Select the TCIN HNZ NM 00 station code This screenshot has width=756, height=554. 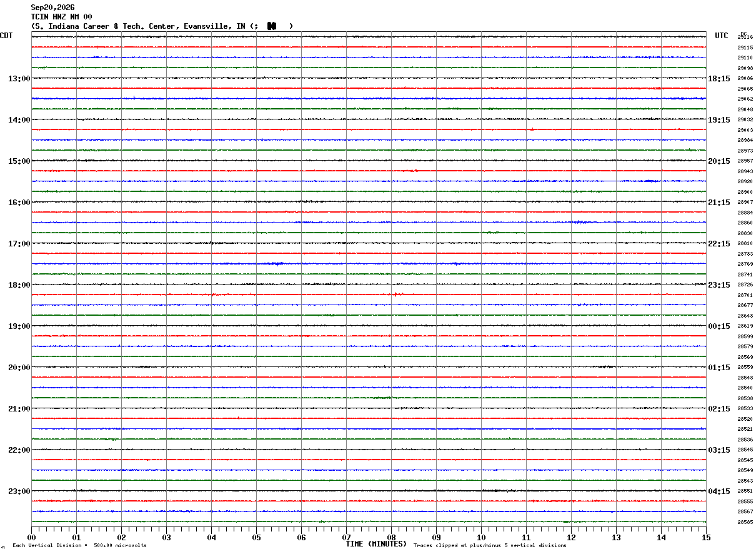click(x=61, y=17)
